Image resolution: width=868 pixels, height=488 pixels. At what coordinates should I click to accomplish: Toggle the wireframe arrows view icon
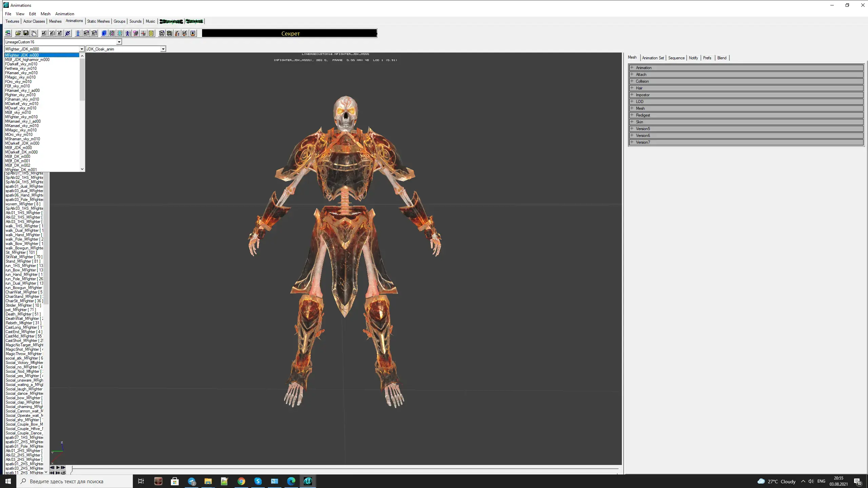pos(112,33)
